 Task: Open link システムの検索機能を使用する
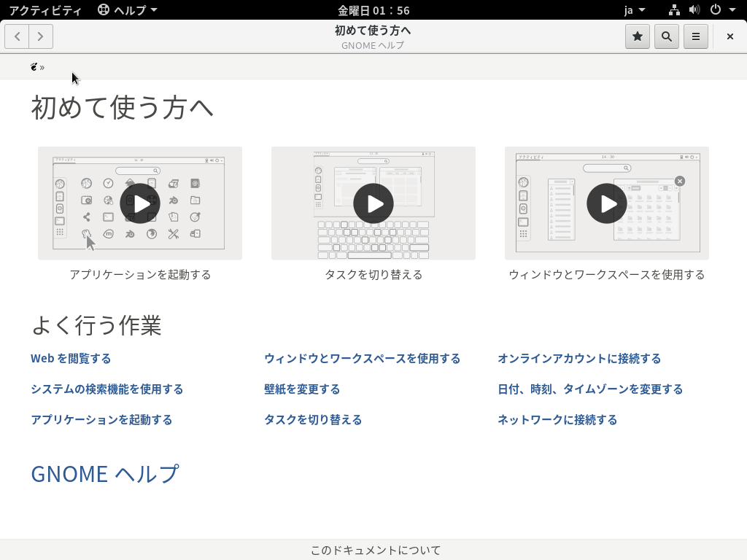coord(107,389)
